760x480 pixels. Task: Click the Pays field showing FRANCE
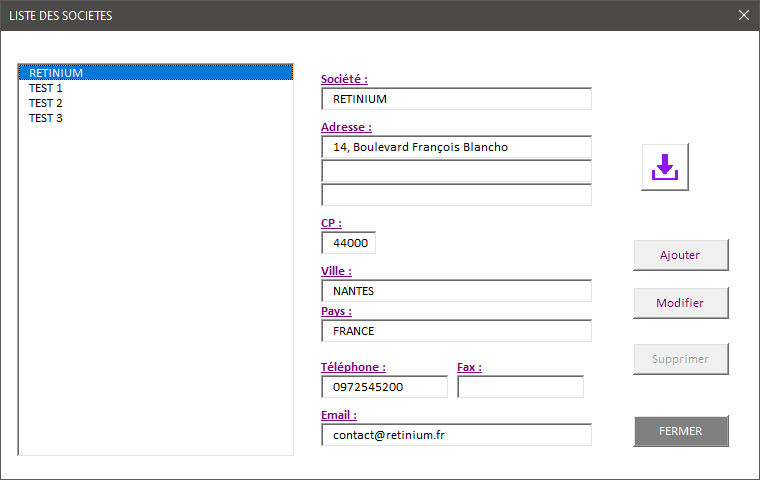[456, 331]
